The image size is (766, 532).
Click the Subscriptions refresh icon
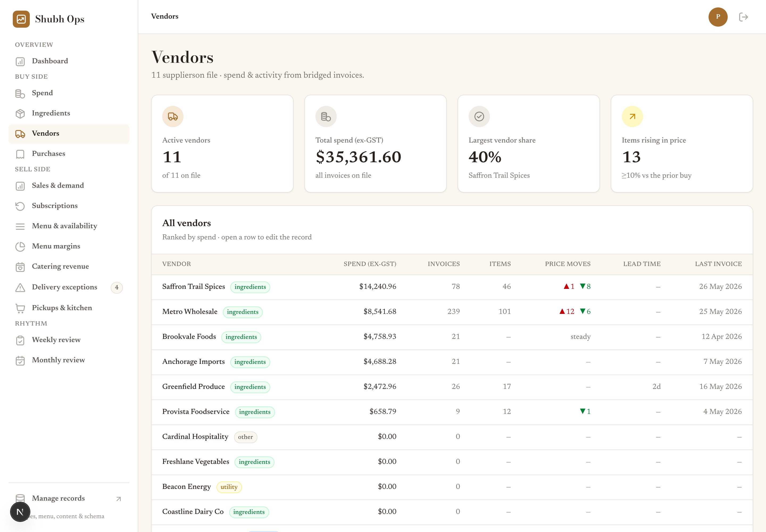20,206
